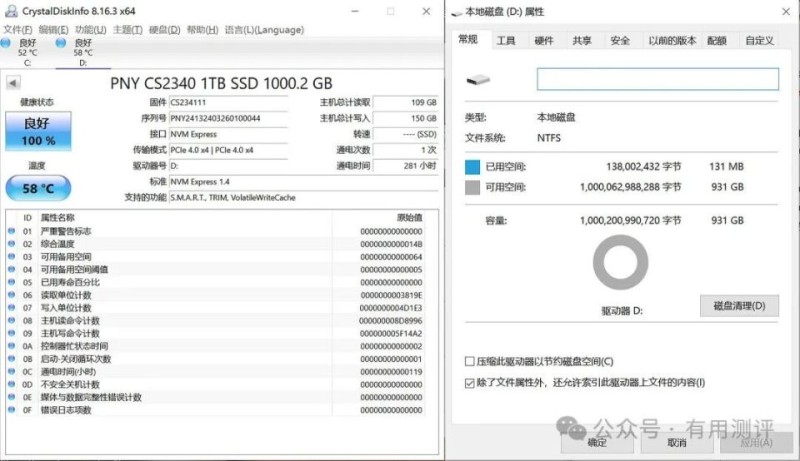Open the 功能(U) menu
This screenshot has width=800, height=461.
90,30
